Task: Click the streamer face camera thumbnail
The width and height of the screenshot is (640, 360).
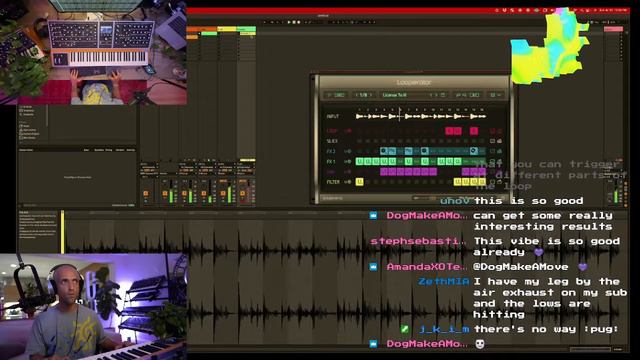Action: (x=93, y=307)
